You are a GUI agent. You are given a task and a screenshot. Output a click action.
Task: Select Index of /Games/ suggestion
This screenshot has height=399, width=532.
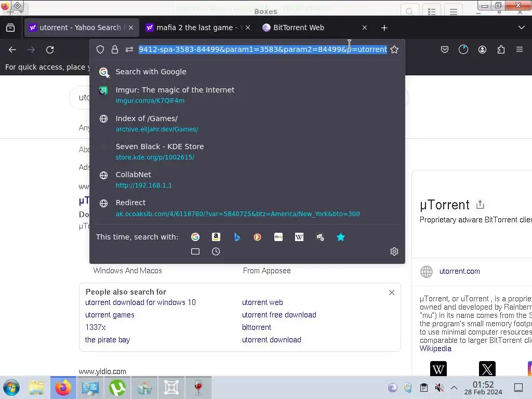pos(247,124)
